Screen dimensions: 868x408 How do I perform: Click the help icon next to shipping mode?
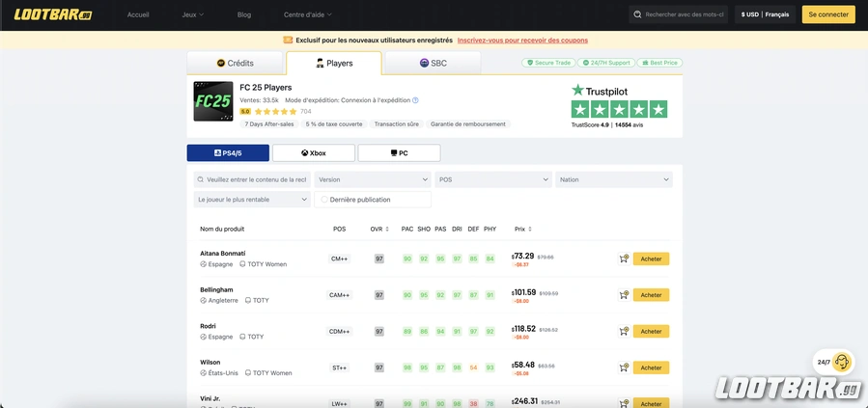point(415,100)
